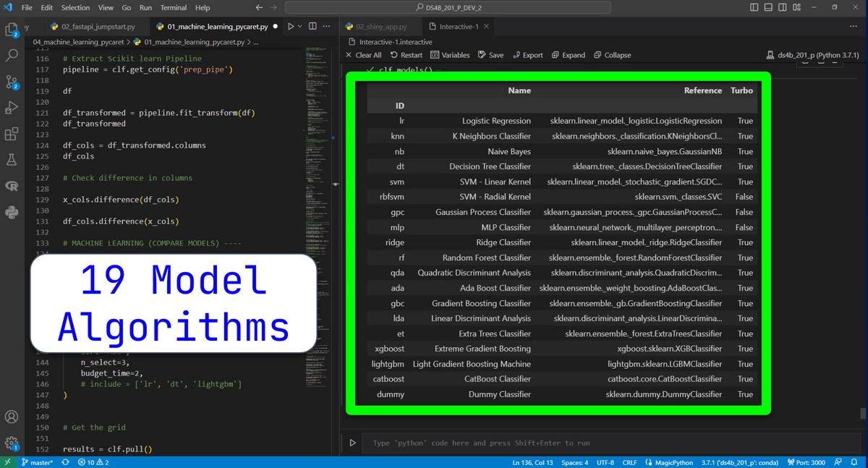Open the File menu
868x468 pixels.
click(27, 7)
